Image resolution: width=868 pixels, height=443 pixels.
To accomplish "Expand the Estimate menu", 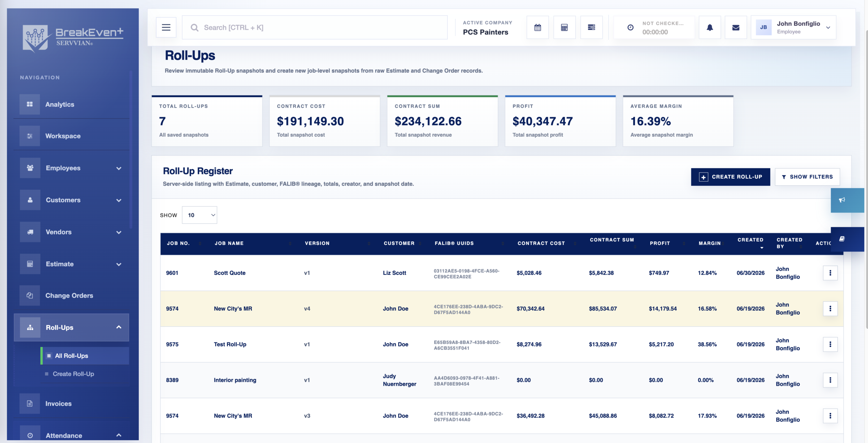I will point(119,264).
